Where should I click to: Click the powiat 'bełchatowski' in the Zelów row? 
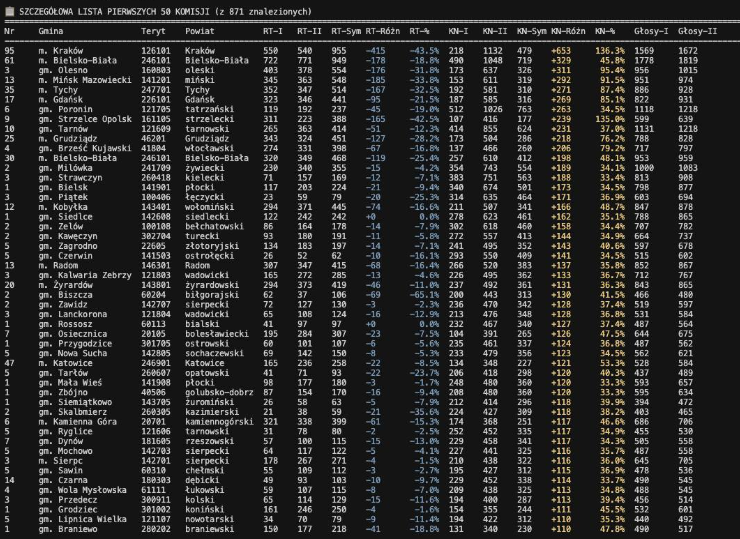pos(214,227)
